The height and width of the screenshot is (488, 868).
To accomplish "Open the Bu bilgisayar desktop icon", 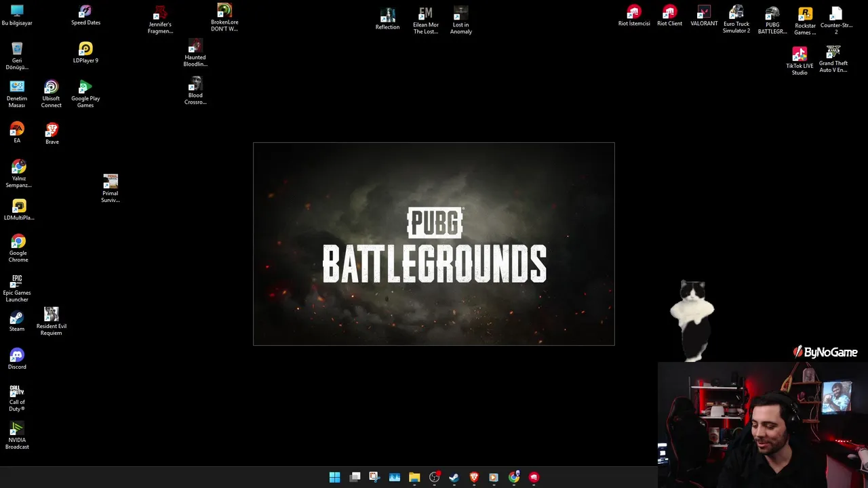I will coord(17,16).
